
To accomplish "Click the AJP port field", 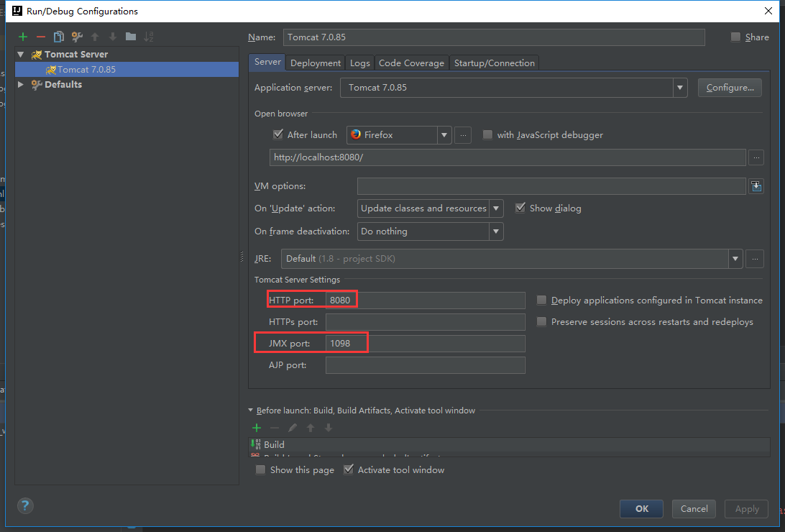I will click(425, 365).
